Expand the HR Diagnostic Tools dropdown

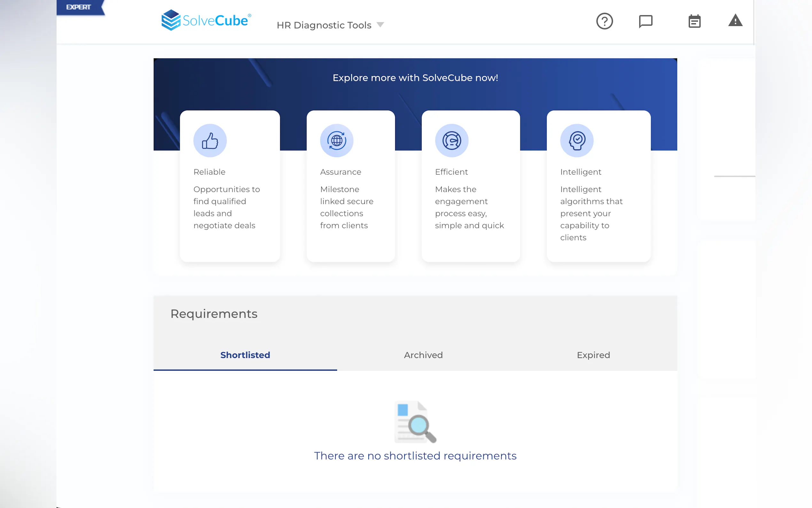324,25
